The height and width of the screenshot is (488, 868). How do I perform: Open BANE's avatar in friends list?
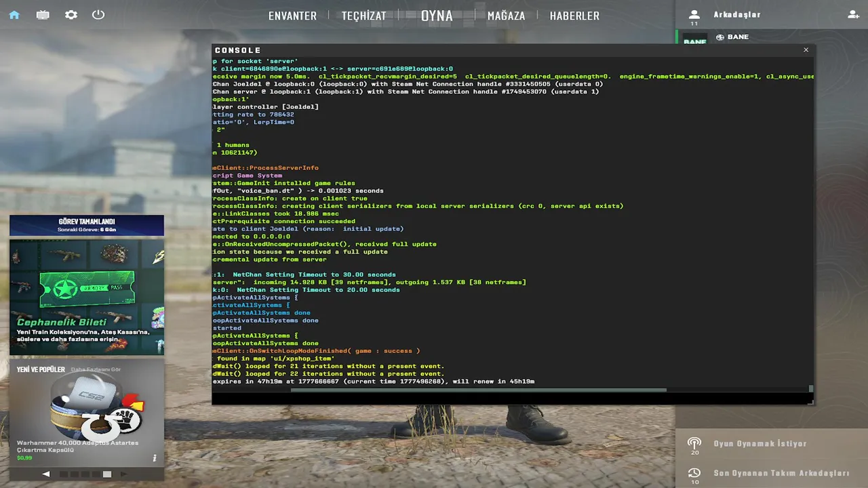click(x=694, y=39)
